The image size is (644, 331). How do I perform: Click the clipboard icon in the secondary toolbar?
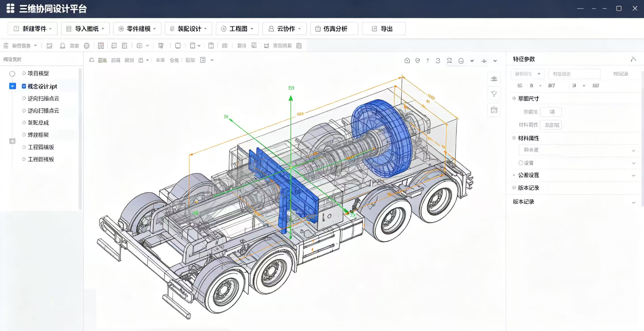coord(211,45)
